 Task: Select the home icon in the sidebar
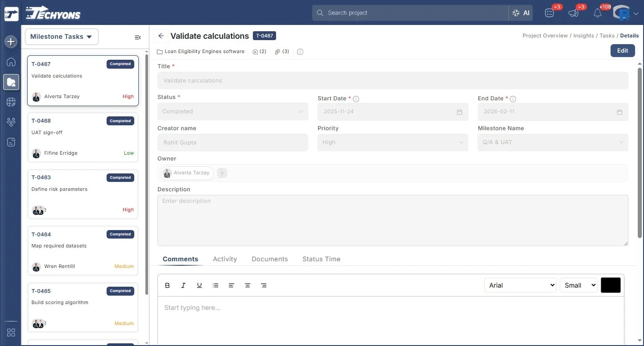pyautogui.click(x=11, y=62)
